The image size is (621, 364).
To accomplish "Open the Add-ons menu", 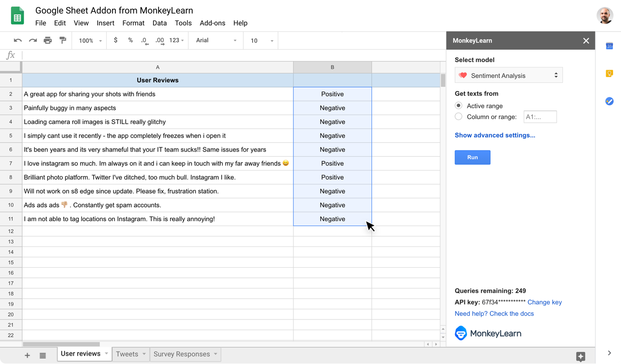I will [x=212, y=23].
